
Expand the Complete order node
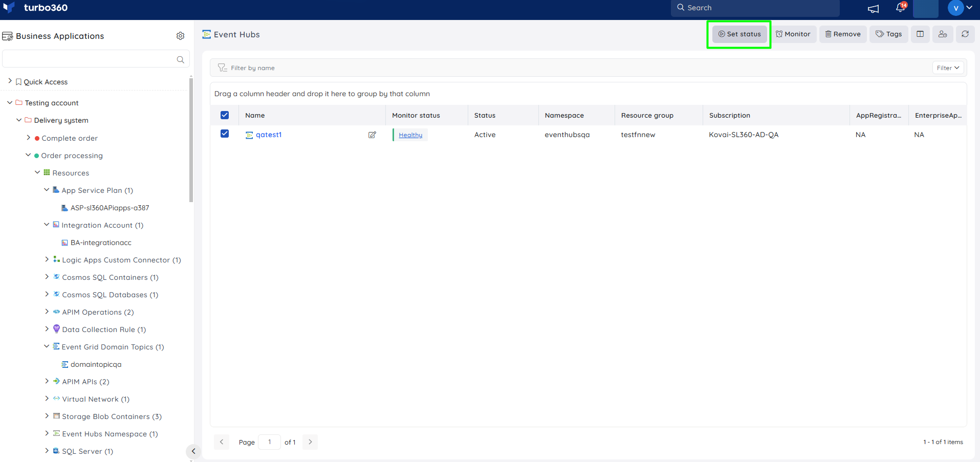(28, 137)
